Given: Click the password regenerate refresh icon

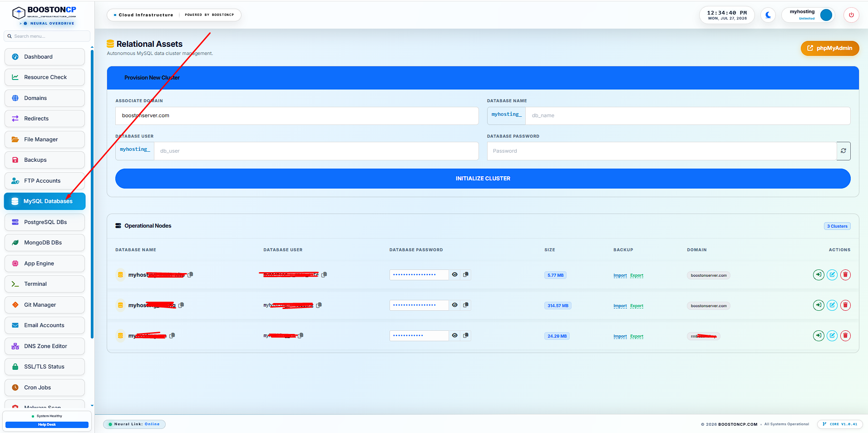Looking at the screenshot, I should tap(843, 151).
